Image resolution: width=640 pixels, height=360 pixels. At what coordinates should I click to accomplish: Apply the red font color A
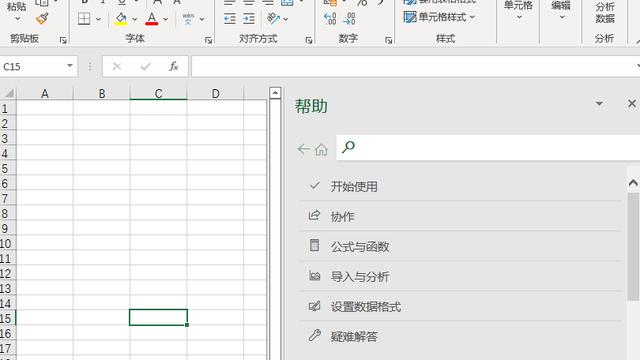click(152, 19)
